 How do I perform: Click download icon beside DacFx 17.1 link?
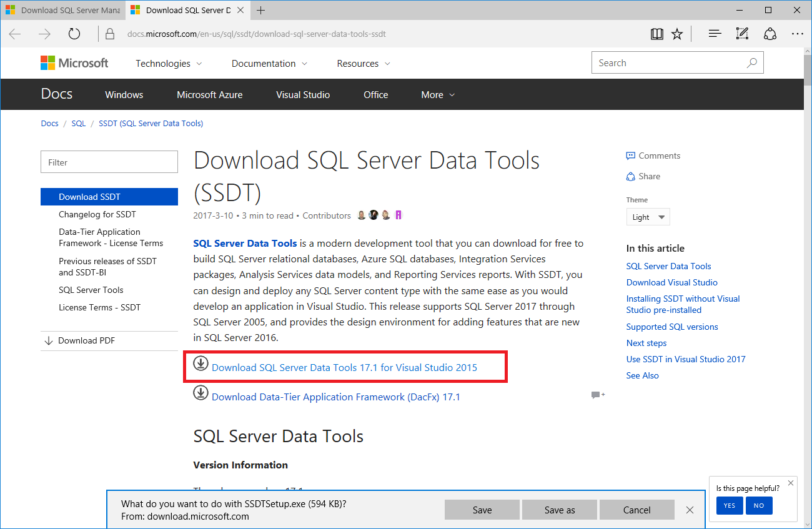click(201, 392)
